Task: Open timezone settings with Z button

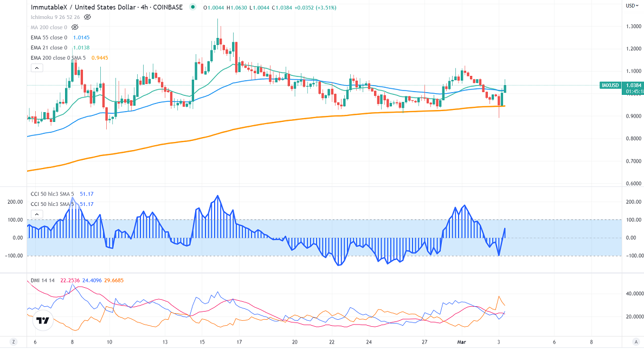Action: [x=14, y=342]
